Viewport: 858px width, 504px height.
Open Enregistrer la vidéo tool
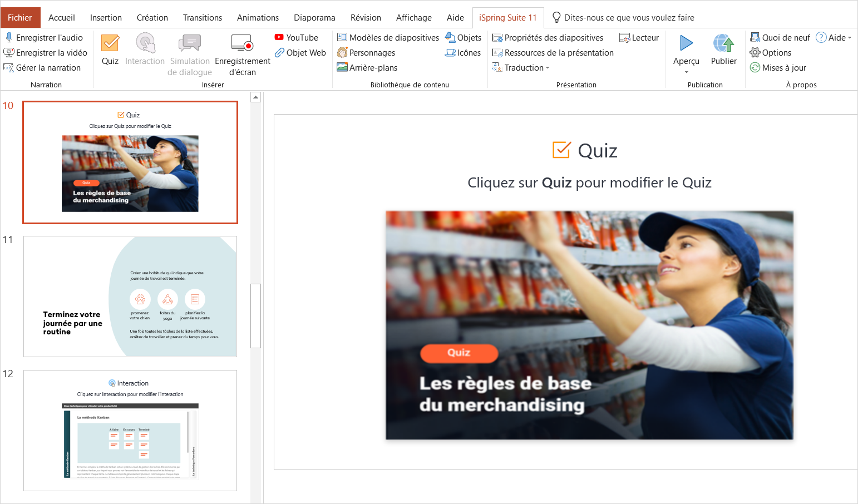(x=46, y=52)
